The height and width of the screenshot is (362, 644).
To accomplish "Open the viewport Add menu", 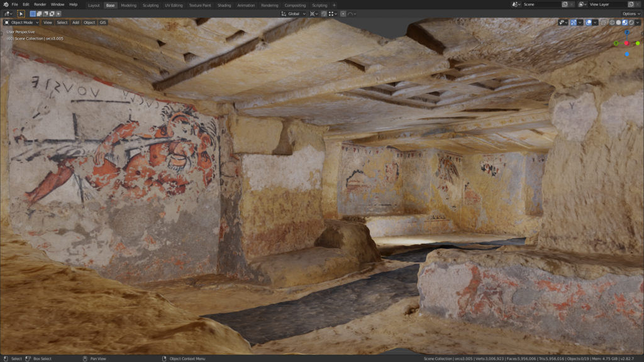I will [75, 23].
